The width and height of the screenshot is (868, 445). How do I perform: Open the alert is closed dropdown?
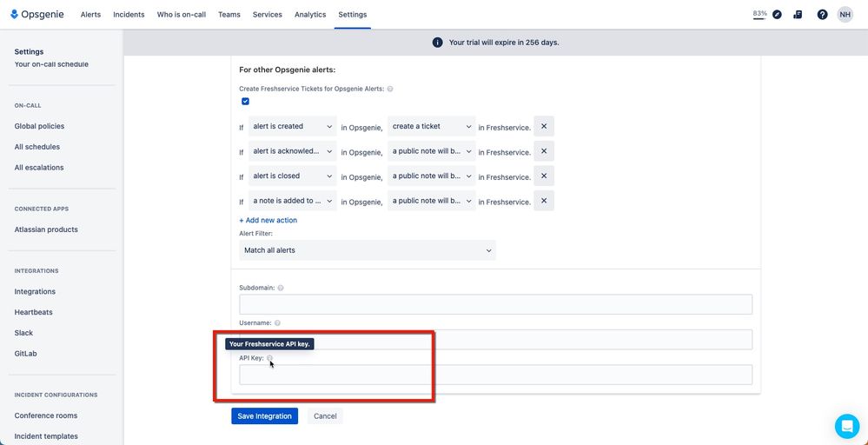[292, 176]
